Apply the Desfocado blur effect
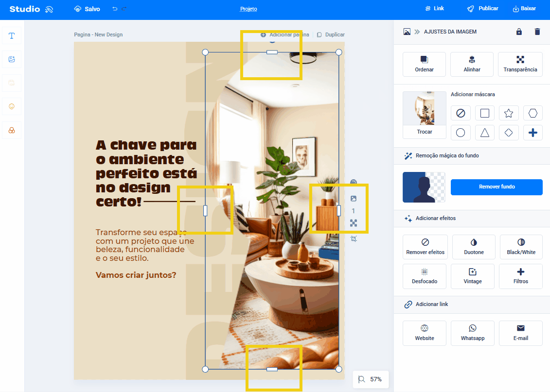Screen dimensions: 550x392 pyautogui.click(x=425, y=276)
